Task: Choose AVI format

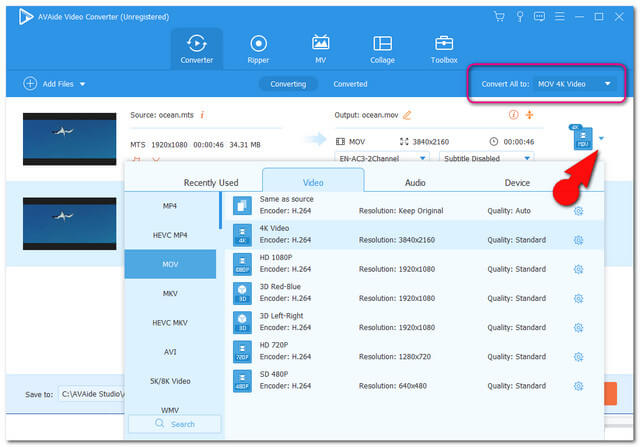Action: click(x=170, y=352)
